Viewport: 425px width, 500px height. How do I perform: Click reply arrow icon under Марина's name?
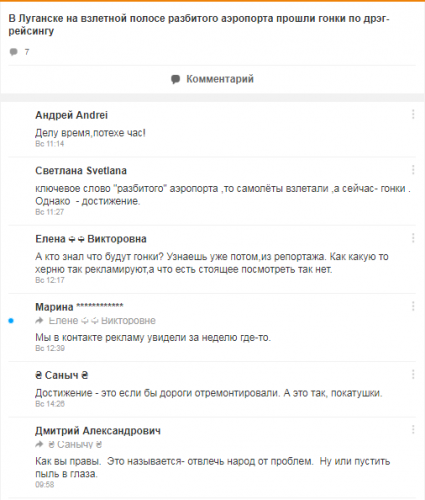[39, 321]
